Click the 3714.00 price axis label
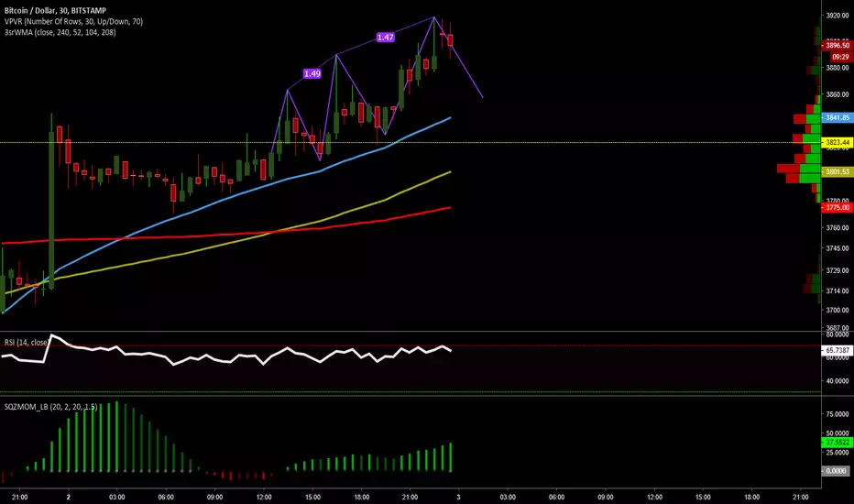Image resolution: width=854 pixels, height=504 pixels. click(x=838, y=290)
